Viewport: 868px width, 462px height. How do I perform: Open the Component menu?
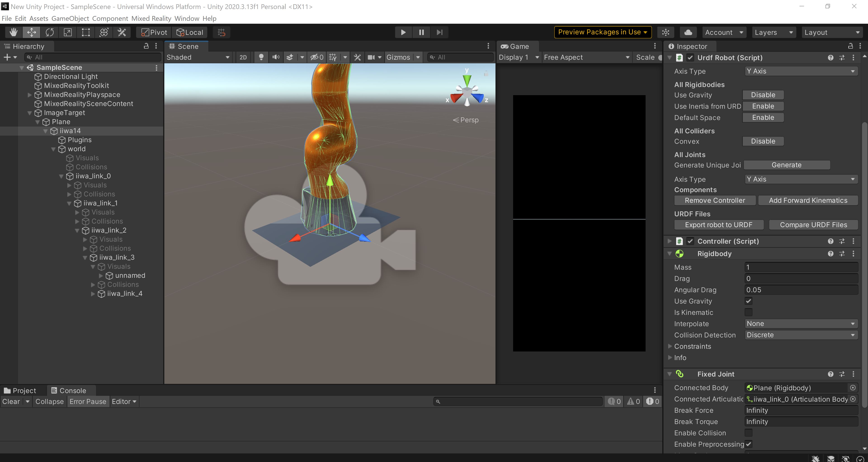(x=110, y=18)
